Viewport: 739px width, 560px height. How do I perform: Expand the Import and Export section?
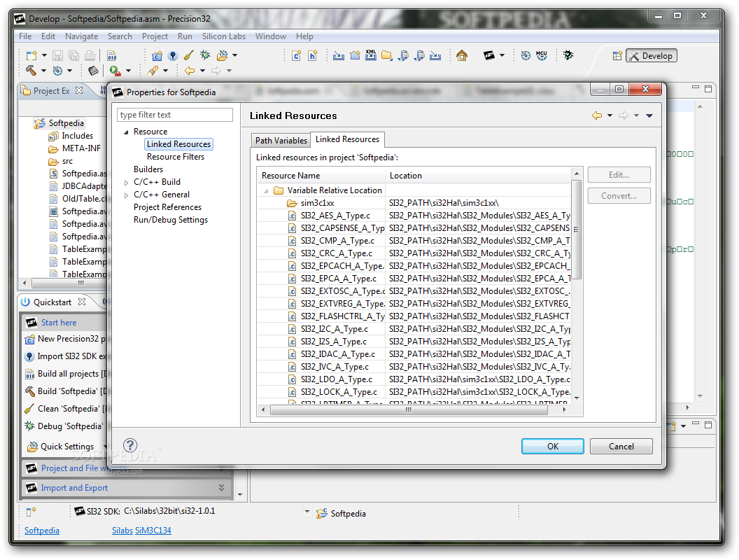point(222,487)
